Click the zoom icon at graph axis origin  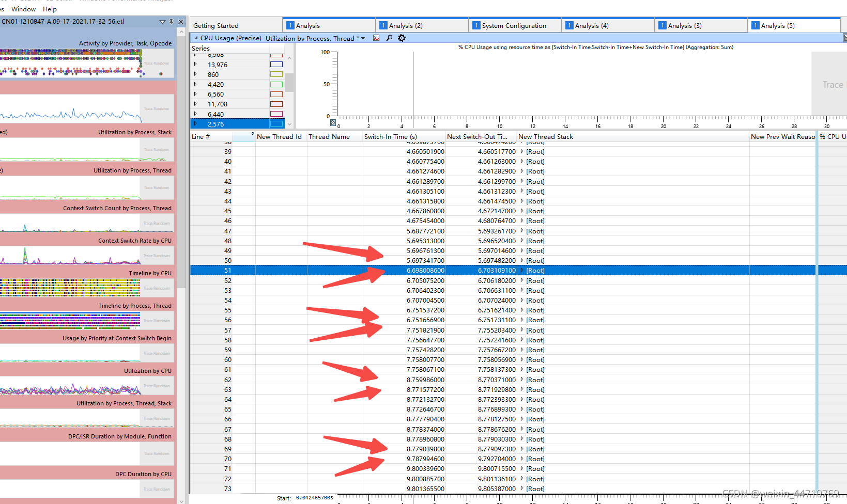[333, 122]
